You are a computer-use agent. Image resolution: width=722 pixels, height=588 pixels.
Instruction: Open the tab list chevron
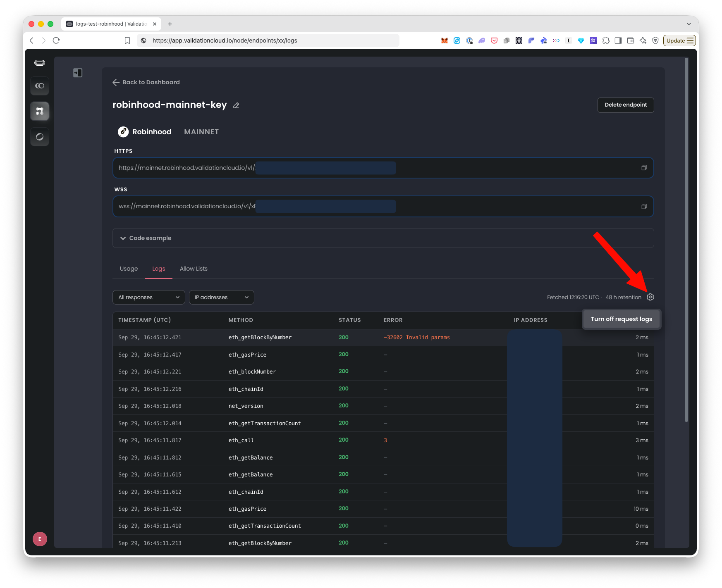click(689, 24)
